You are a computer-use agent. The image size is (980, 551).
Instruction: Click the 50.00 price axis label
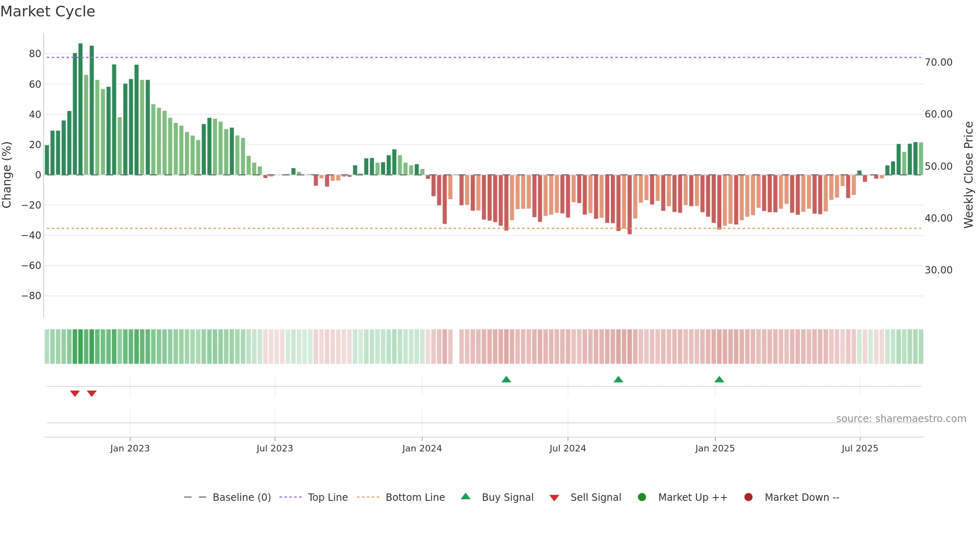point(938,166)
